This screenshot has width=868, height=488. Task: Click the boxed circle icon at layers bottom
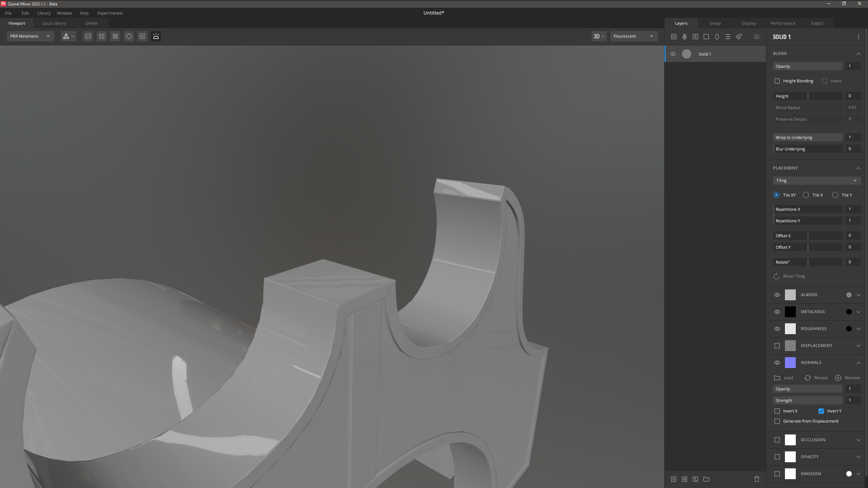pyautogui.click(x=674, y=479)
